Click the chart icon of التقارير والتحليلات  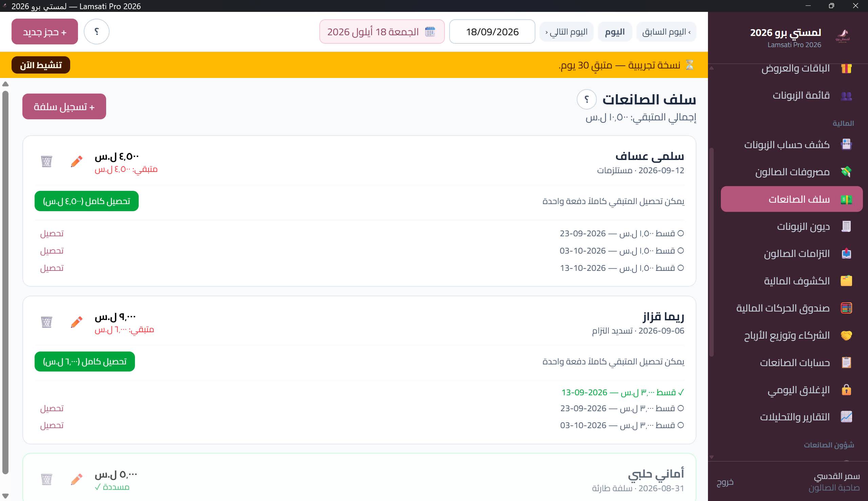(846, 417)
